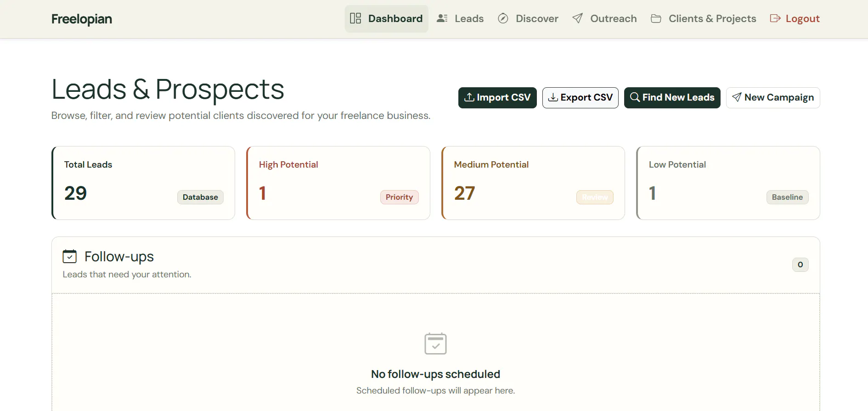Screen dimensions: 868x411
Task: Click the Outreach paper plane icon
Action: coord(578,18)
